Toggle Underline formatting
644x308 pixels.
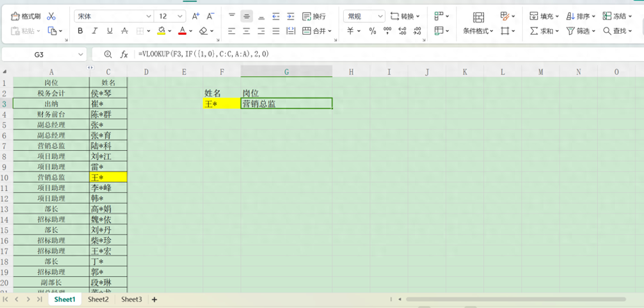click(x=110, y=31)
